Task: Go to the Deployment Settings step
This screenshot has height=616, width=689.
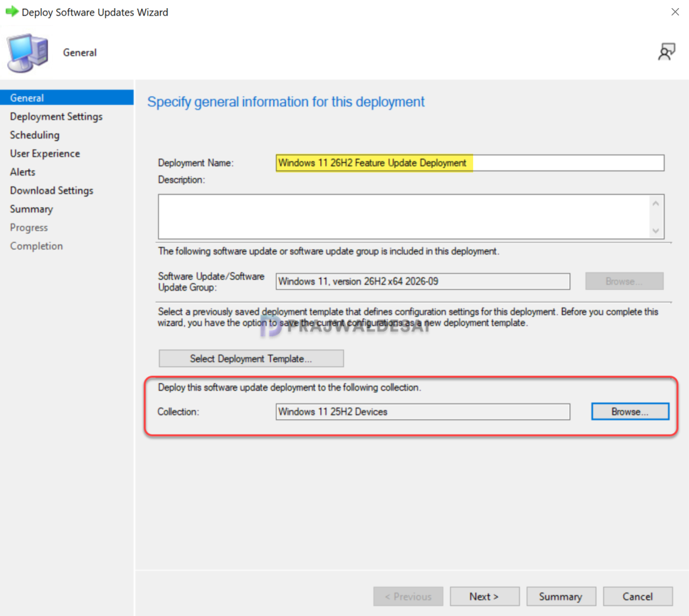Action: [57, 116]
